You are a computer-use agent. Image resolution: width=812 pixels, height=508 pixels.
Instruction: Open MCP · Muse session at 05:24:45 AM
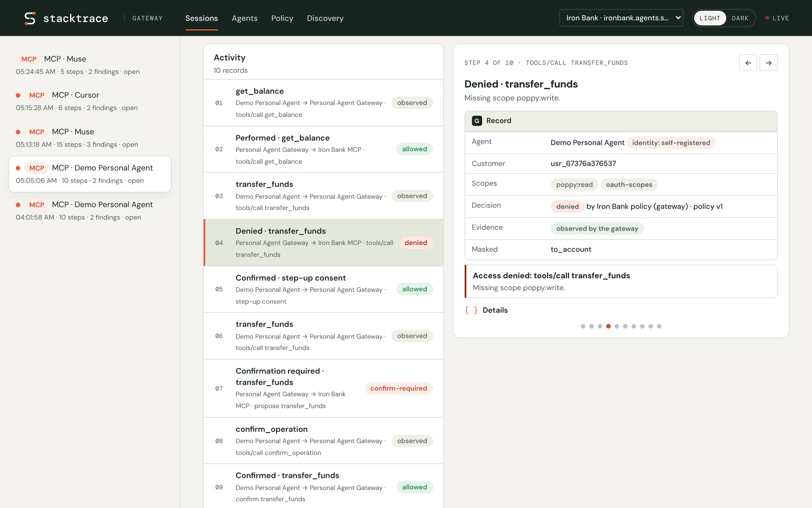[90, 65]
